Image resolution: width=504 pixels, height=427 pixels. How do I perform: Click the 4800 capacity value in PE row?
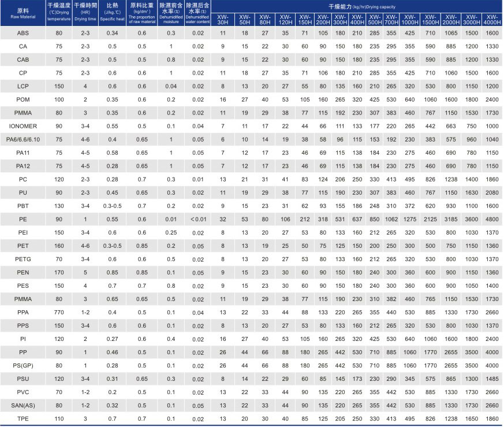[492, 219]
